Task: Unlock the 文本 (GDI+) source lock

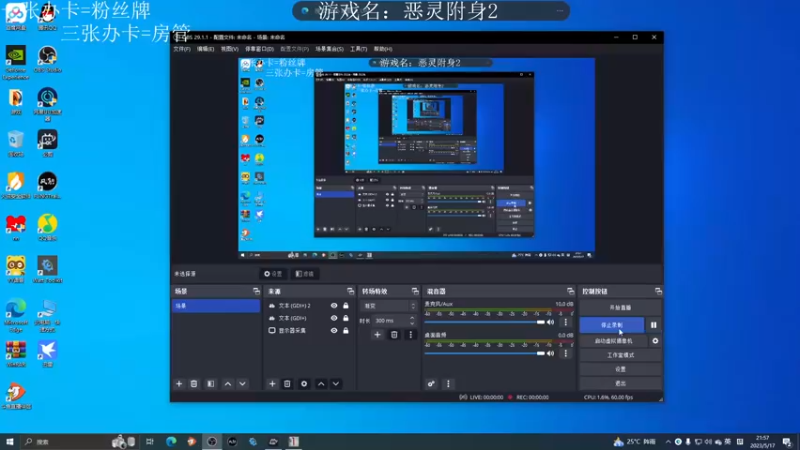Action: (346, 318)
